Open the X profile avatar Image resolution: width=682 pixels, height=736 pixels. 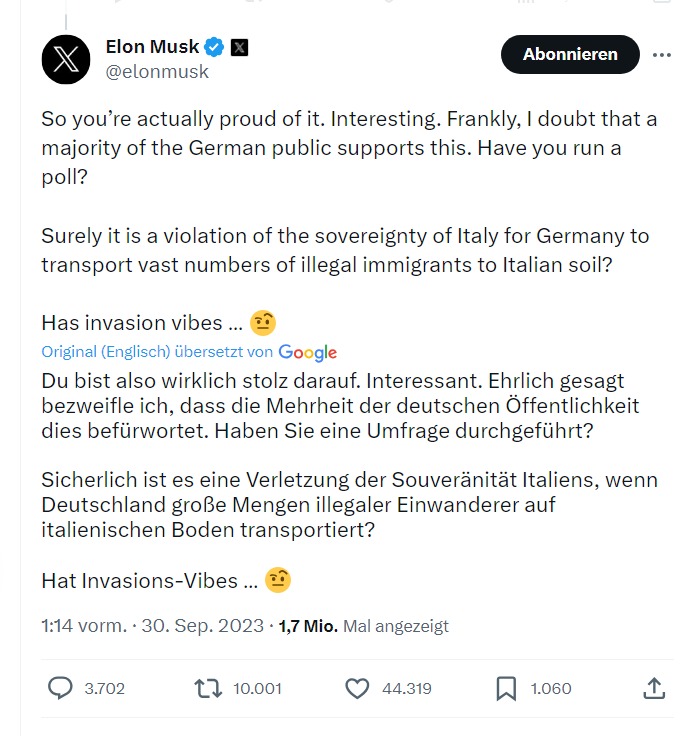click(66, 59)
